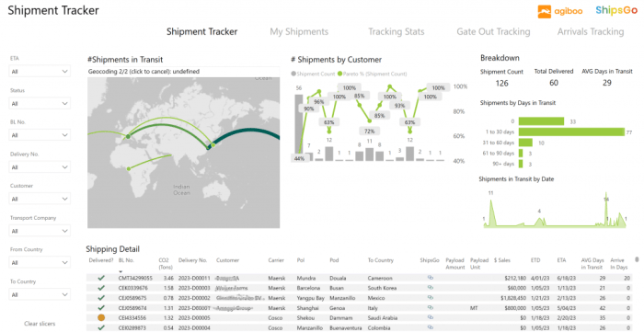Click ETA cell 6/18/23
Viewport: 644px width, 332px height.
566,279
